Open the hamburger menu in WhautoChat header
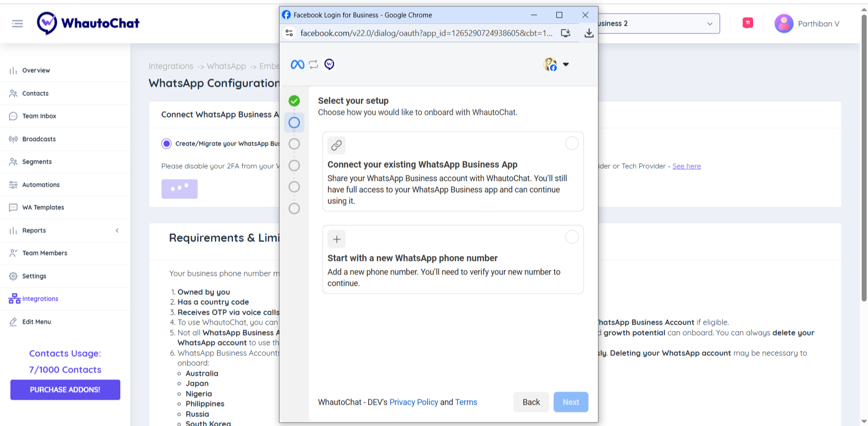The image size is (868, 426). pos(17,24)
